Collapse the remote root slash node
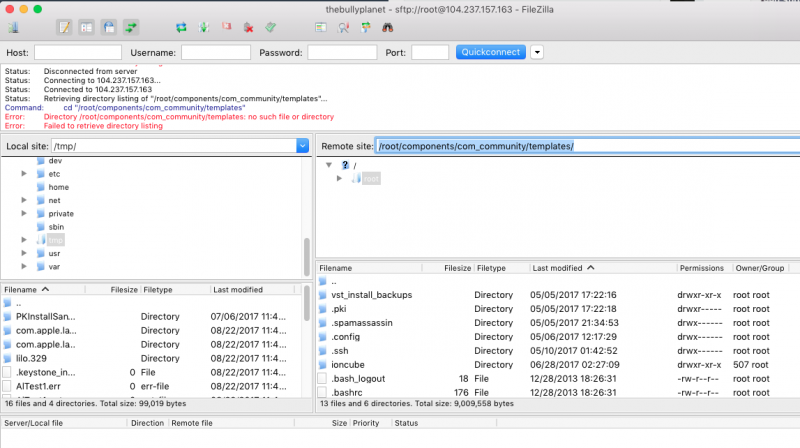800x448 pixels. (329, 165)
